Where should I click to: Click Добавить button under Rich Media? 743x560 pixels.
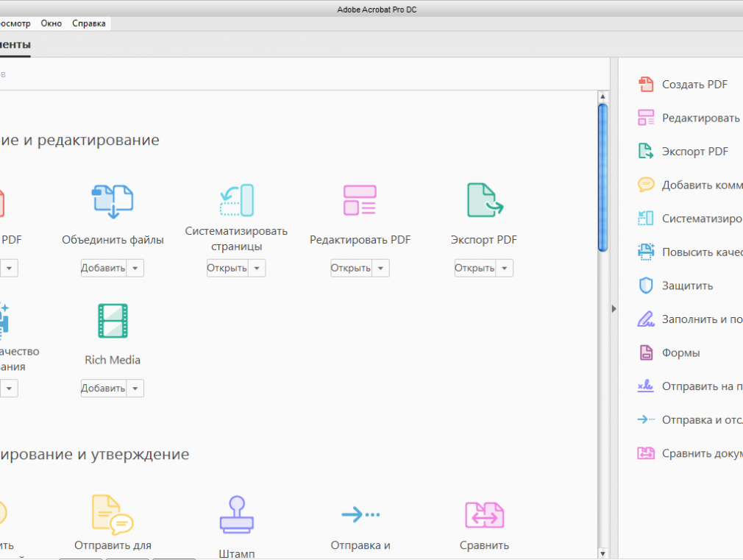(x=103, y=389)
